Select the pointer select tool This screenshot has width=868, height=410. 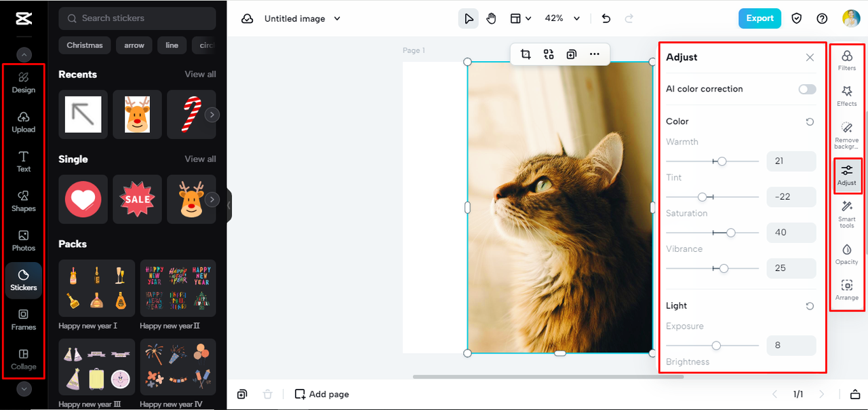pyautogui.click(x=469, y=18)
